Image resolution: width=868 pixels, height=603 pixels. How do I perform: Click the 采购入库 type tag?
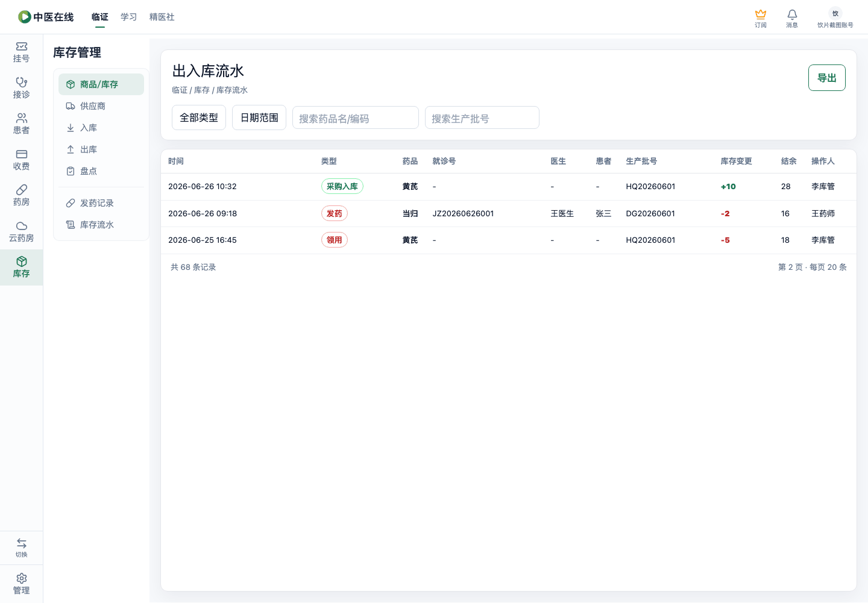[342, 187]
